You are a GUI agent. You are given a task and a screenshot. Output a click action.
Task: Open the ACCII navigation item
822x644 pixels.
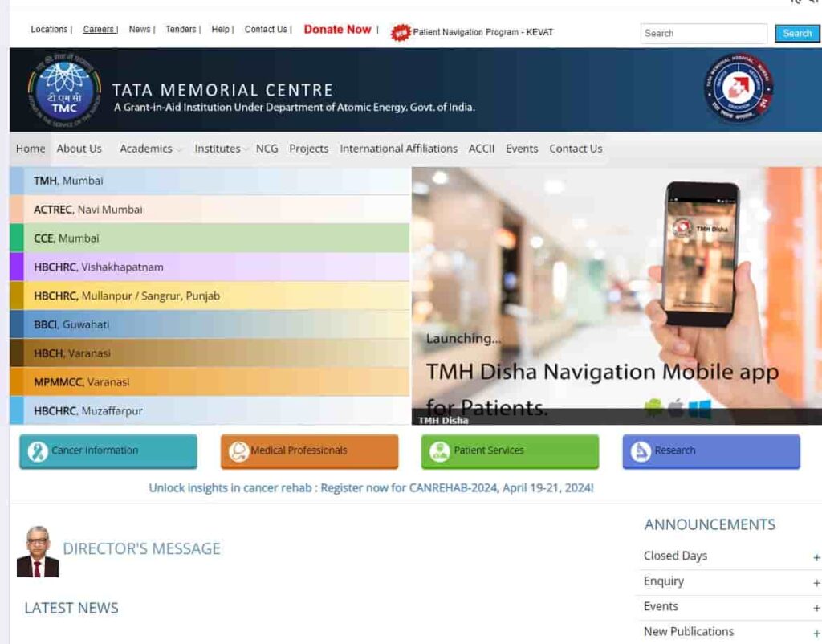pyautogui.click(x=481, y=149)
